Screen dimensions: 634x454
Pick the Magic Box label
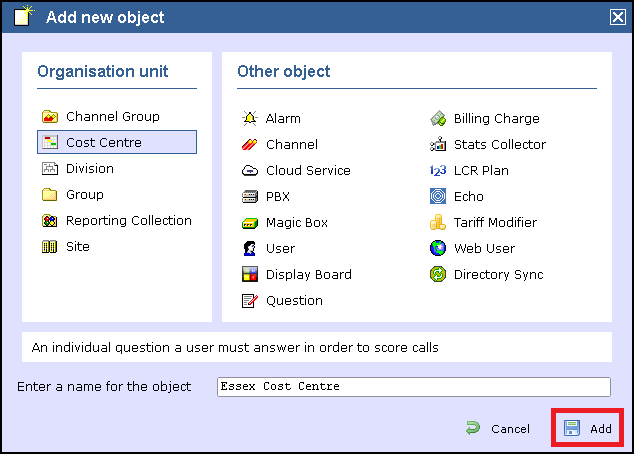pos(297,223)
